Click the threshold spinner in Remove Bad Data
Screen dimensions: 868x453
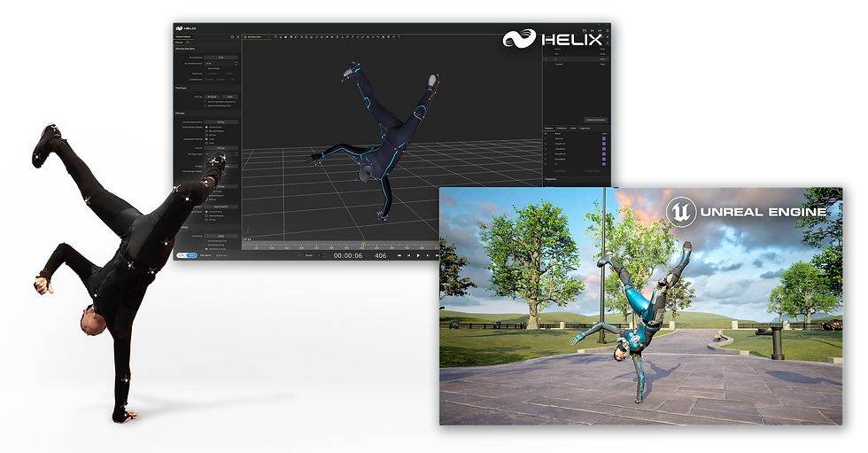coord(236,64)
